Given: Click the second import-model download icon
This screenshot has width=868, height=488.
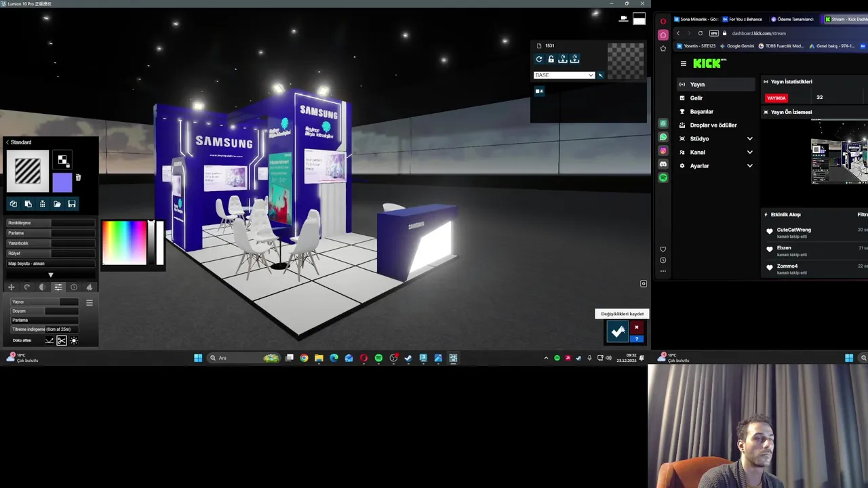Looking at the screenshot, I should click(x=575, y=60).
